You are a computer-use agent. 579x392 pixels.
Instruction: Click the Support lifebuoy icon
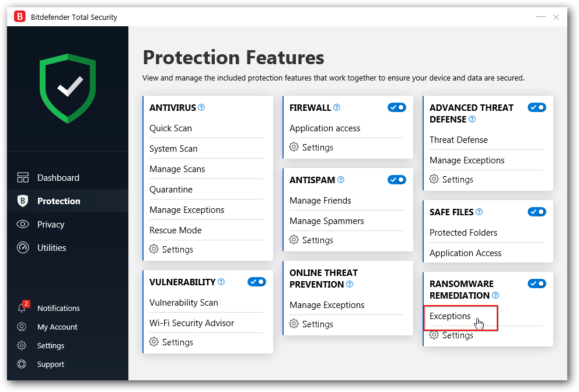[x=22, y=365]
